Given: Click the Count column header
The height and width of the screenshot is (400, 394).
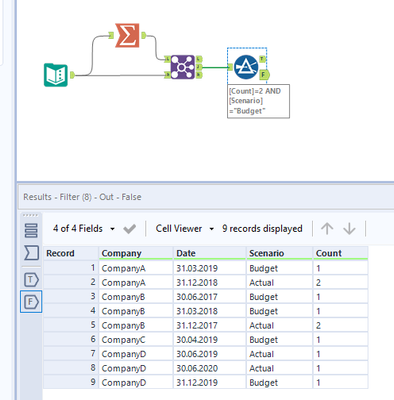Looking at the screenshot, I should pos(340,253).
